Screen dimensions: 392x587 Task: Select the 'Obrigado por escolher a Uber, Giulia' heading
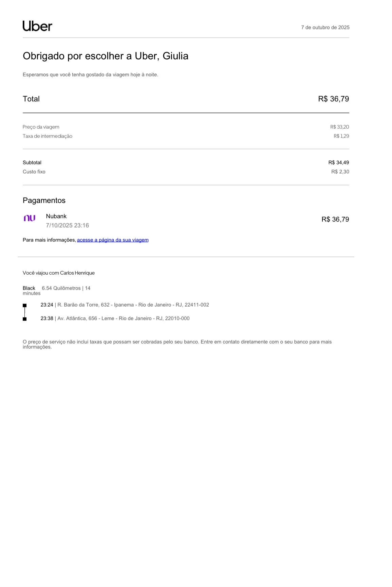click(105, 56)
